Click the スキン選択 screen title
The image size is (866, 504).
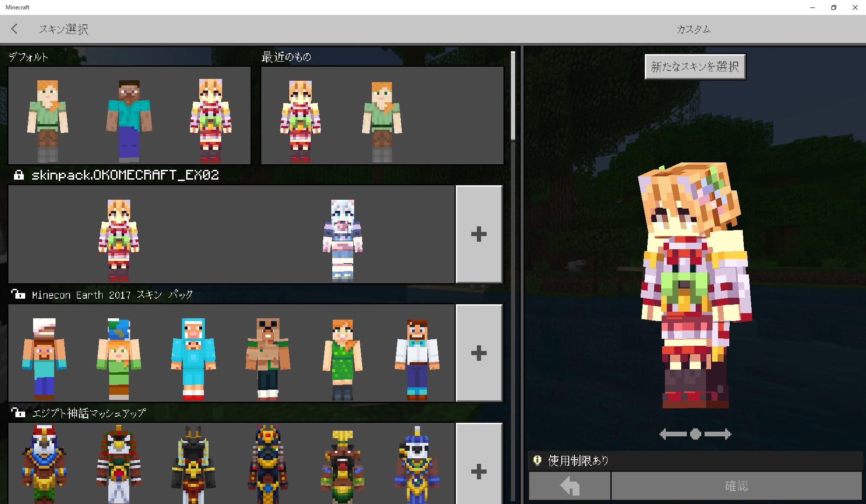click(63, 29)
